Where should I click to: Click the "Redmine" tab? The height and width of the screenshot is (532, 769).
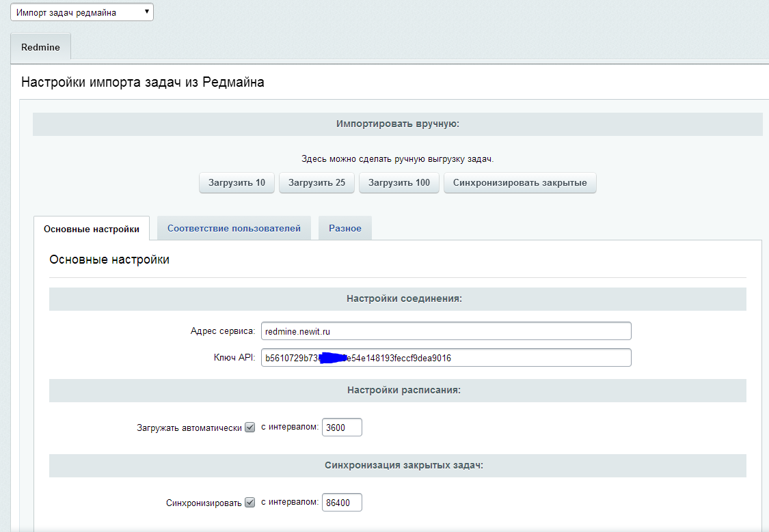[x=40, y=47]
